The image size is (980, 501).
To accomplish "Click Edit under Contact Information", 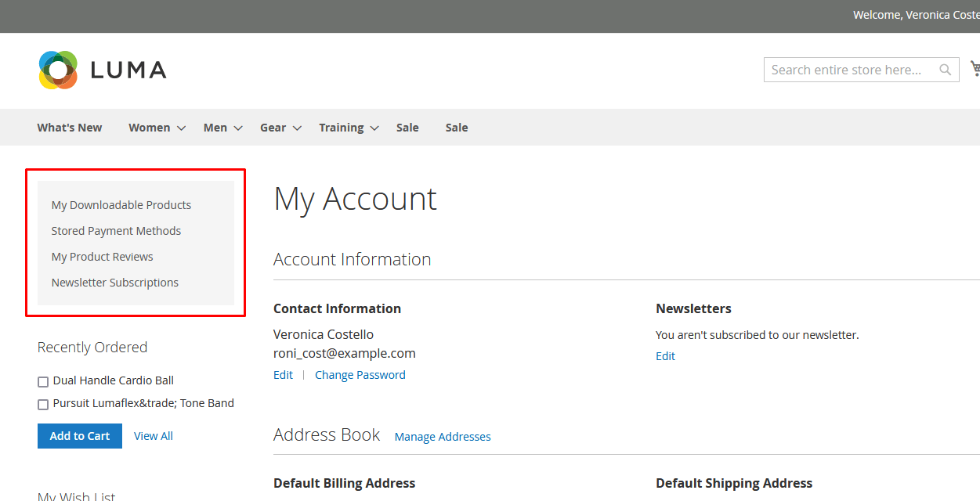I will tap(283, 375).
